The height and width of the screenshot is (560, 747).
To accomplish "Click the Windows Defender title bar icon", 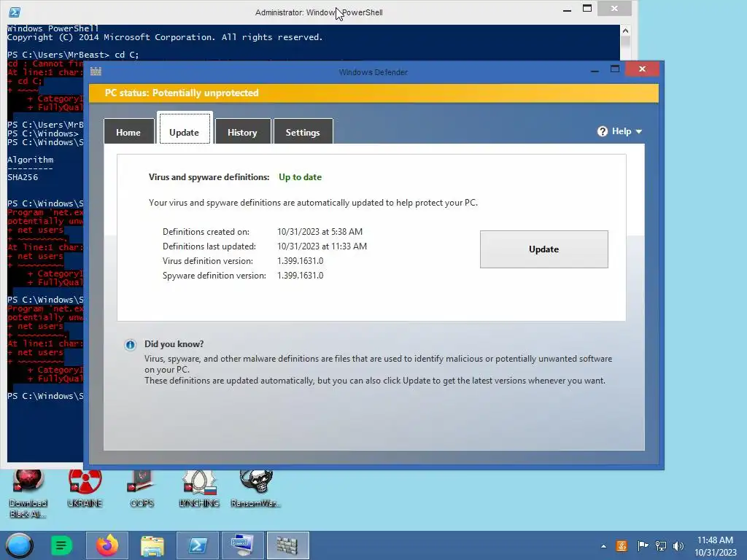I will pyautogui.click(x=96, y=71).
